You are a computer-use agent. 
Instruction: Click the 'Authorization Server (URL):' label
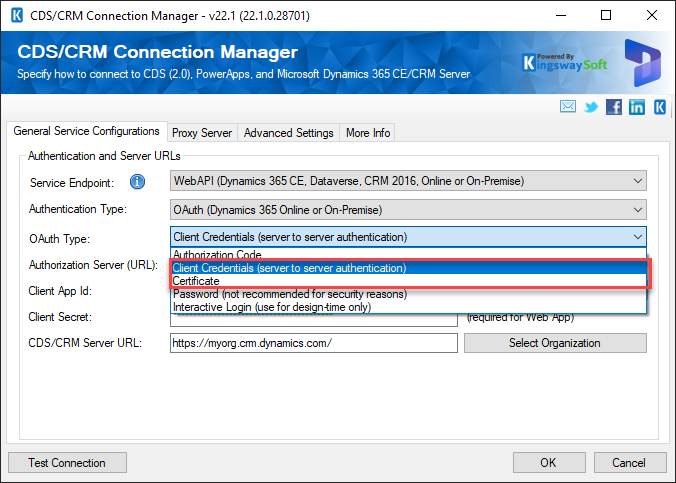tap(94, 265)
